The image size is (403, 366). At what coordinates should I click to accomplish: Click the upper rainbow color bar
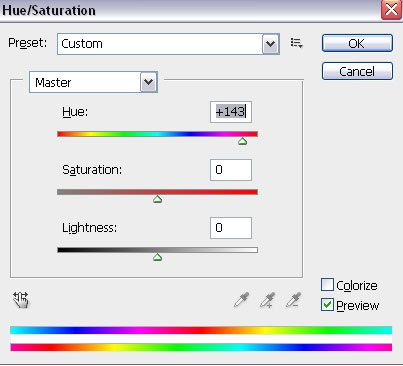(201, 330)
